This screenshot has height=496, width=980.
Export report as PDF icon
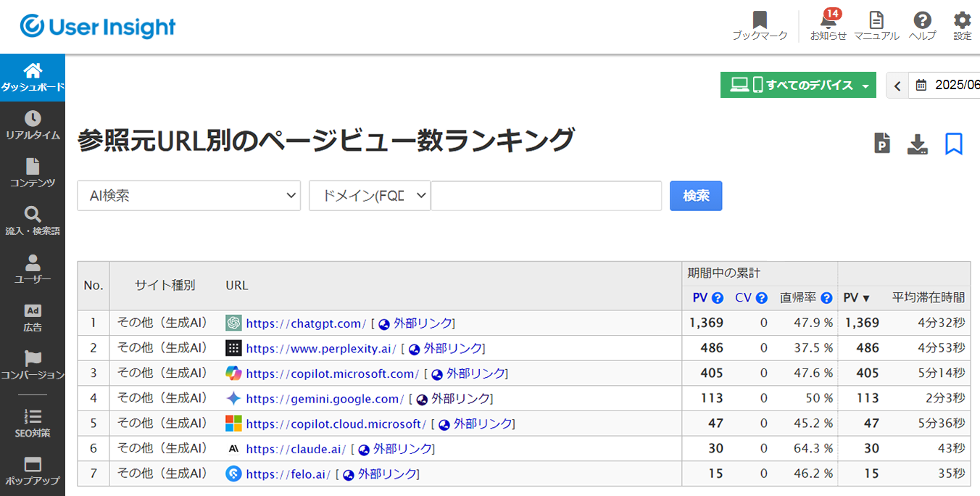point(882,144)
